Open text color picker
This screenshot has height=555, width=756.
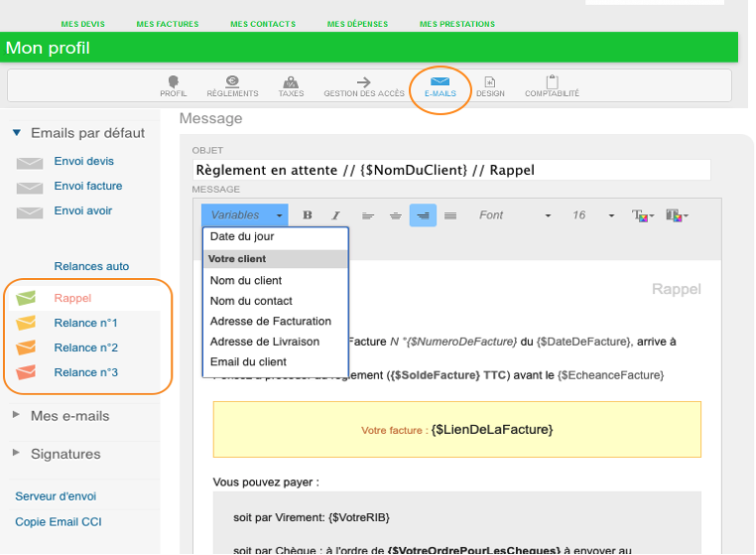click(x=643, y=215)
